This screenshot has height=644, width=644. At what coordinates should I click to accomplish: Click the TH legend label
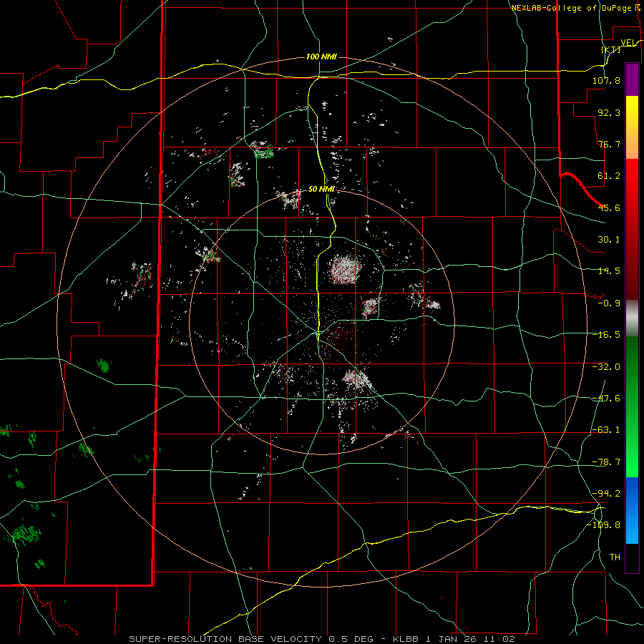(615, 557)
